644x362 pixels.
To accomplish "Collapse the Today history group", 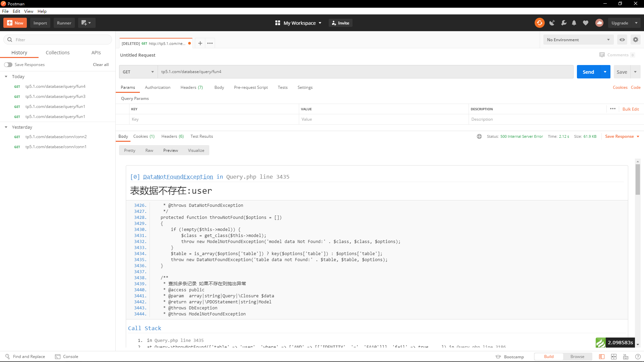I will [x=6, y=76].
